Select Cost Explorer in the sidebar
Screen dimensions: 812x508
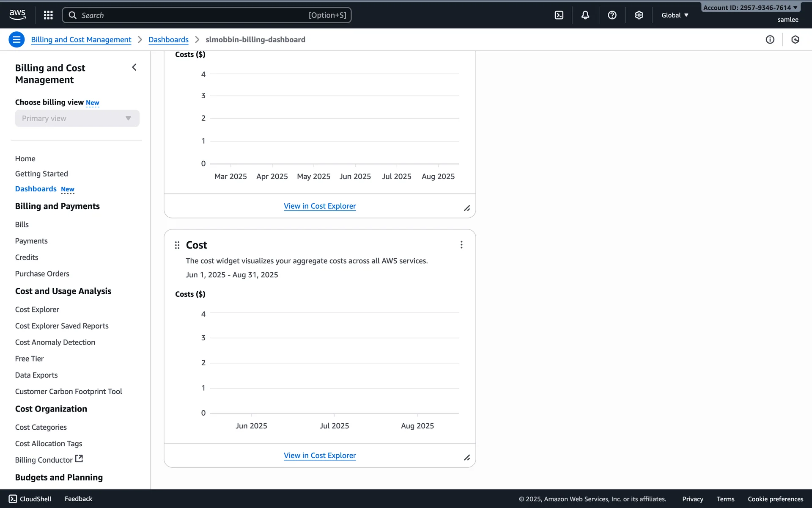37,309
